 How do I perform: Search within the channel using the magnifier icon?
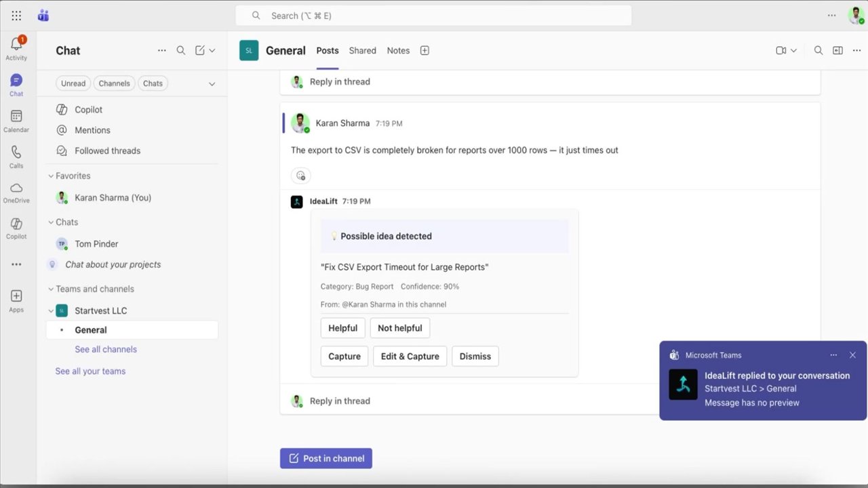coord(818,50)
